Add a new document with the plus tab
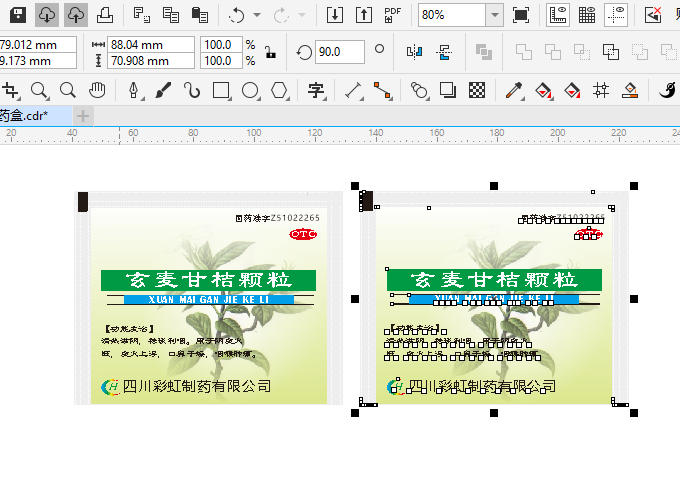Viewport: 680px width, 493px height. (x=83, y=116)
